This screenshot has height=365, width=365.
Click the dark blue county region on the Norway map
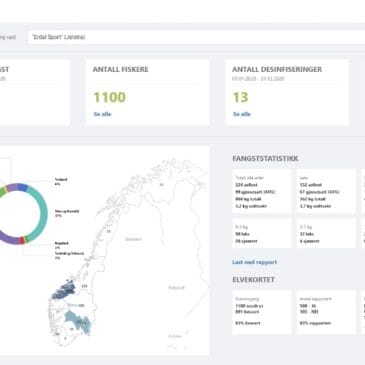65,290
